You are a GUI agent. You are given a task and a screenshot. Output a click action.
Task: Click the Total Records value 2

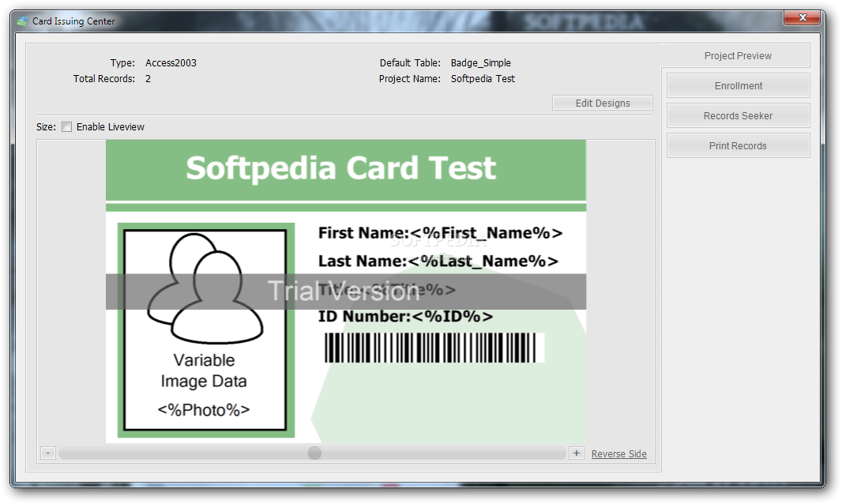tap(148, 79)
